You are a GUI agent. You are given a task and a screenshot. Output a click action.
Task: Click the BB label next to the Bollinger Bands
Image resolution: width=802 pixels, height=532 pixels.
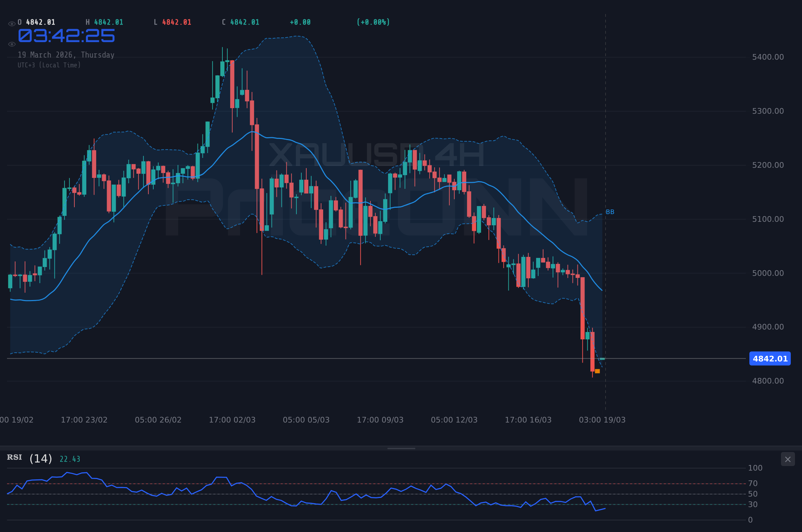(610, 212)
